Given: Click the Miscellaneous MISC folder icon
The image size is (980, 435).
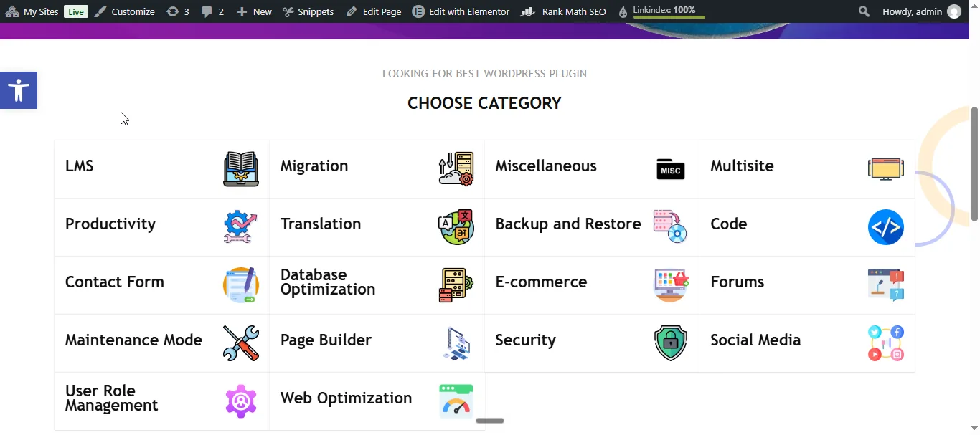Looking at the screenshot, I should 671,169.
